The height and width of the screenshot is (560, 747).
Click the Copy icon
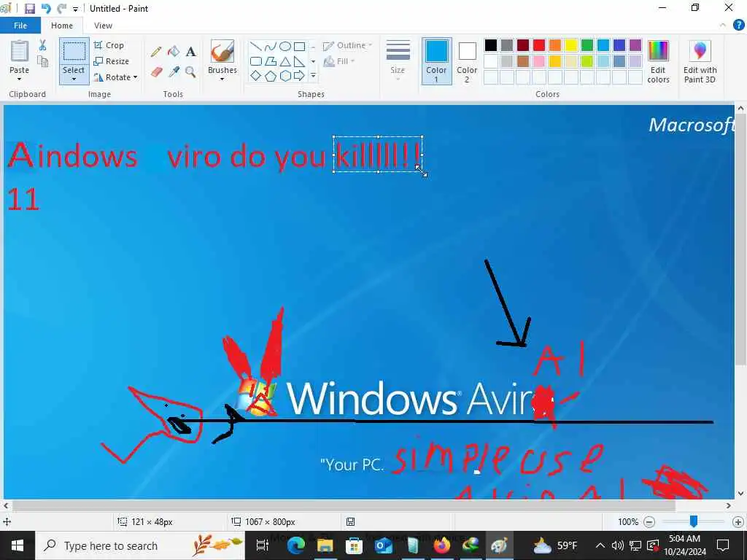tap(43, 61)
